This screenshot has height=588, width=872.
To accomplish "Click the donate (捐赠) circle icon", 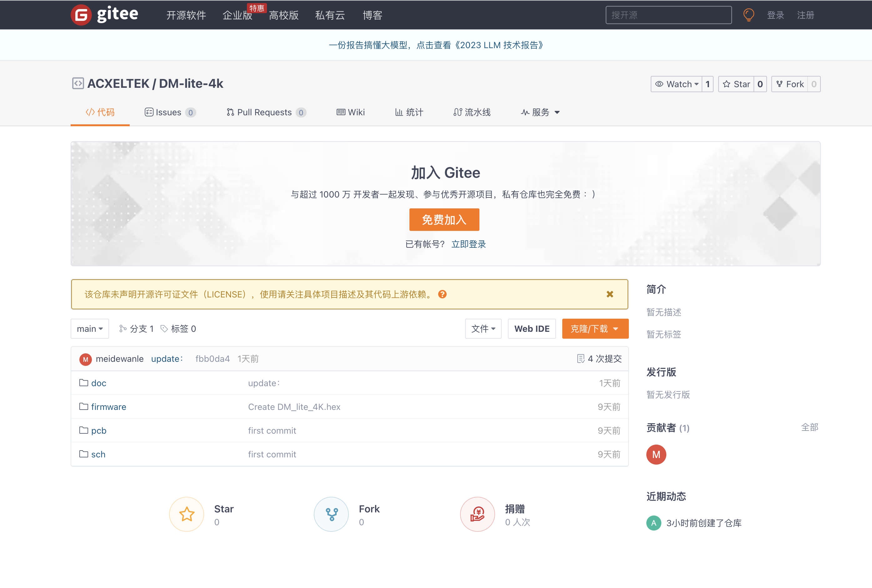I will 478,514.
